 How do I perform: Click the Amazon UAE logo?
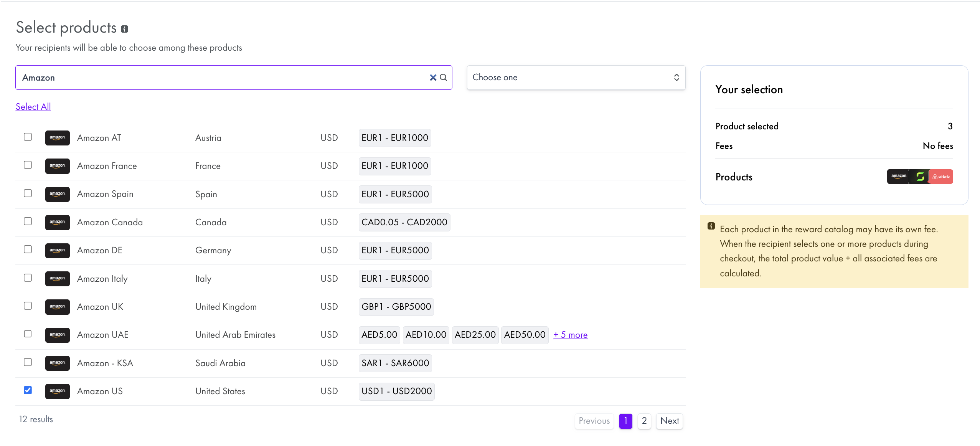point(58,335)
